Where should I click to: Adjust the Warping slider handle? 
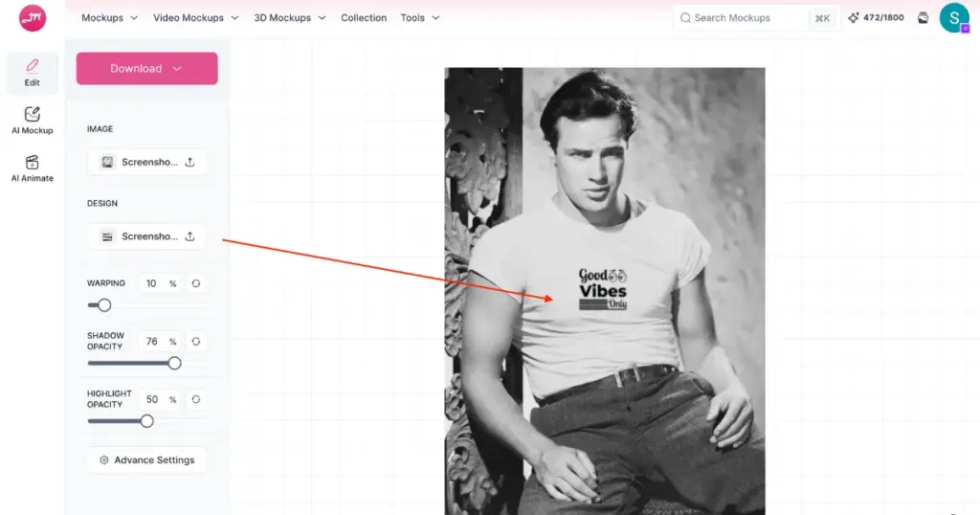coord(104,305)
